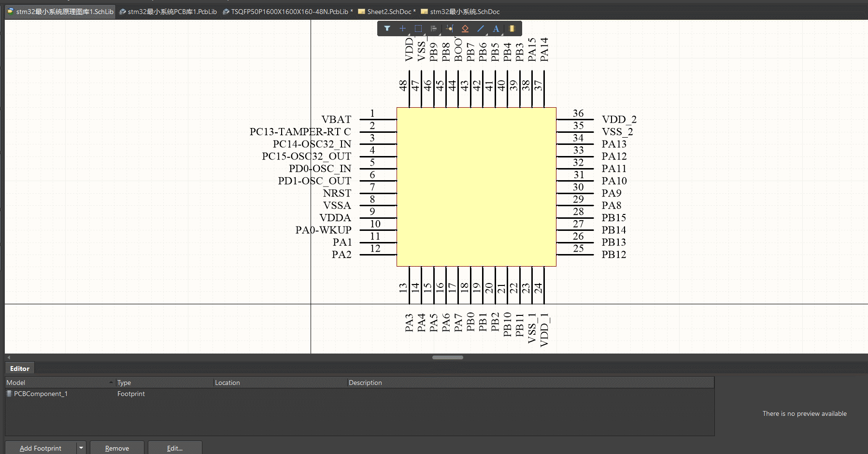Open the Align Objects tool
Image resolution: width=868 pixels, height=454 pixels.
click(x=434, y=28)
